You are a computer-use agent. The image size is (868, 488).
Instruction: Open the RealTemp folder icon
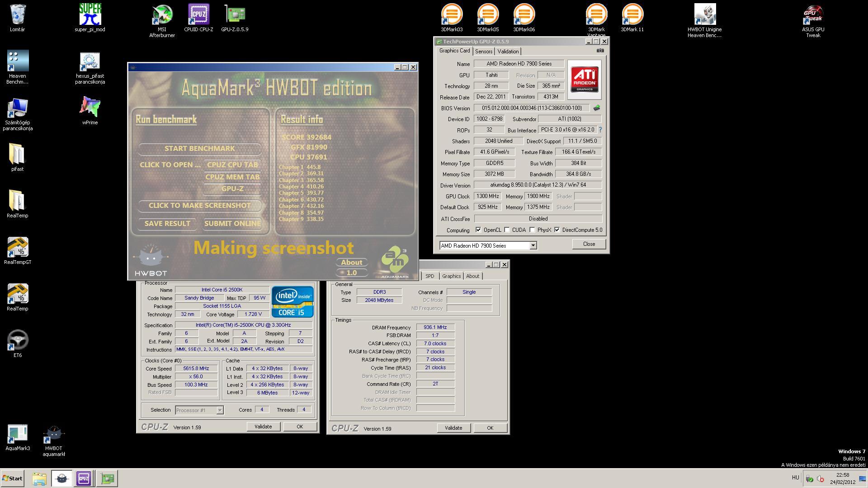pos(17,204)
